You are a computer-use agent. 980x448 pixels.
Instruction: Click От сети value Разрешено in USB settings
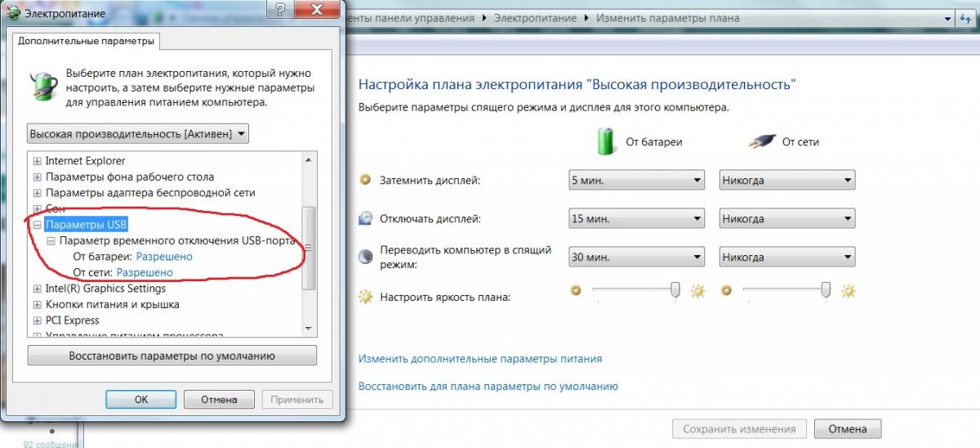145,272
